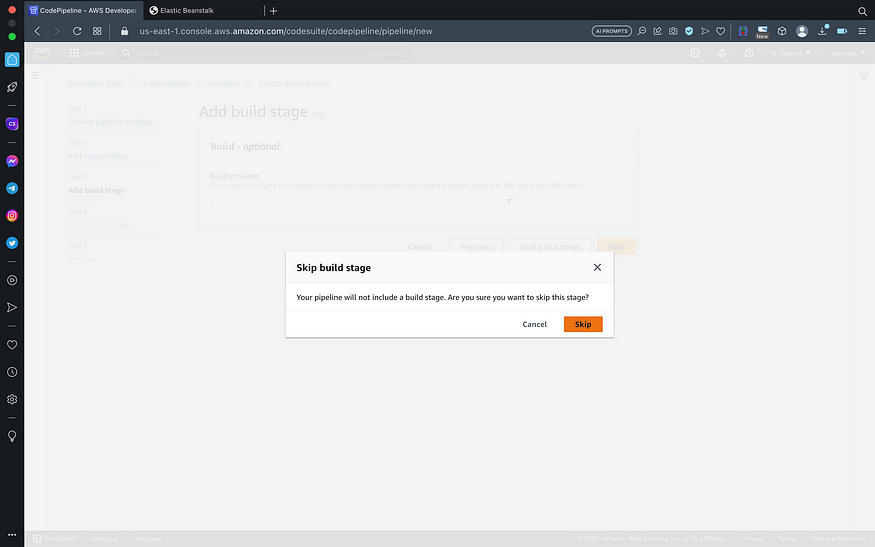Click CodePipeline breadcrumb link
Viewport: 875px width, 547px height.
click(x=166, y=84)
